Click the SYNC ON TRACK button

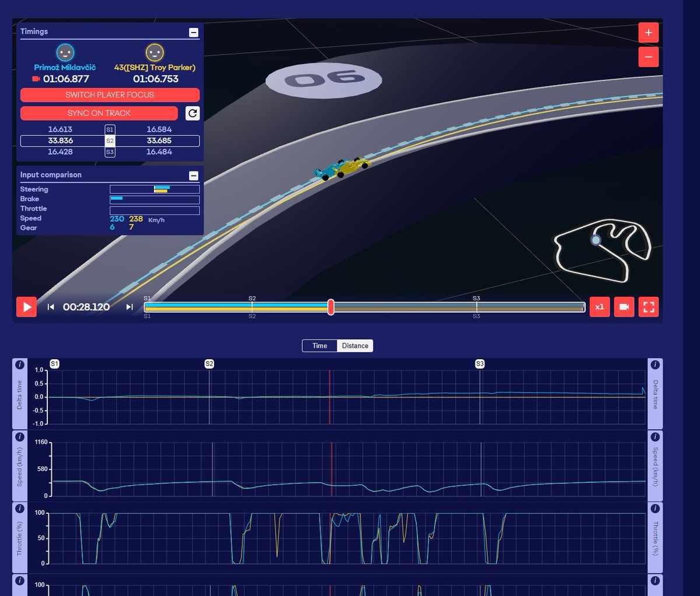[x=99, y=113]
